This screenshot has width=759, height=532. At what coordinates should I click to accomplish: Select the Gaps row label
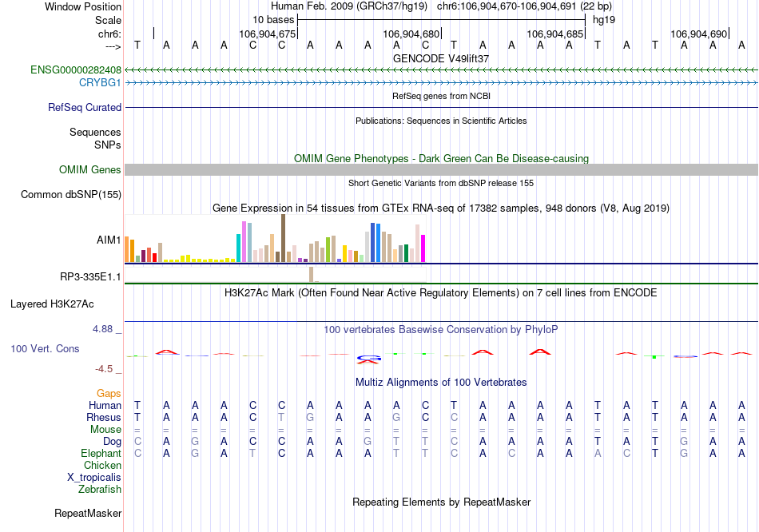point(109,394)
